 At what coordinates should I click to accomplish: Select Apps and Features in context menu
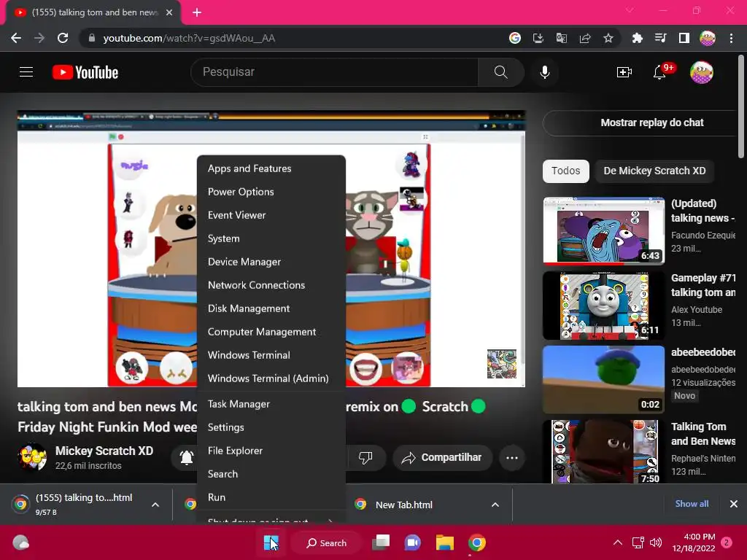pyautogui.click(x=271, y=168)
